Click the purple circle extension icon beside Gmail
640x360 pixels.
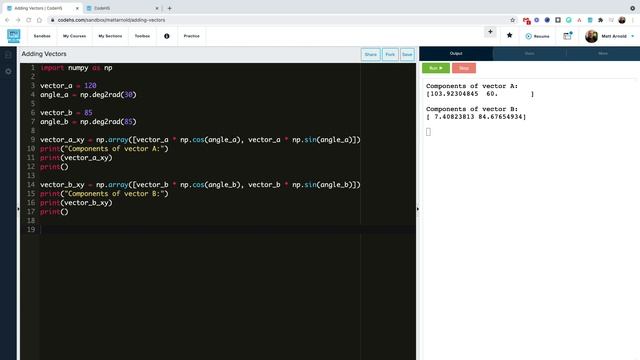tap(537, 20)
